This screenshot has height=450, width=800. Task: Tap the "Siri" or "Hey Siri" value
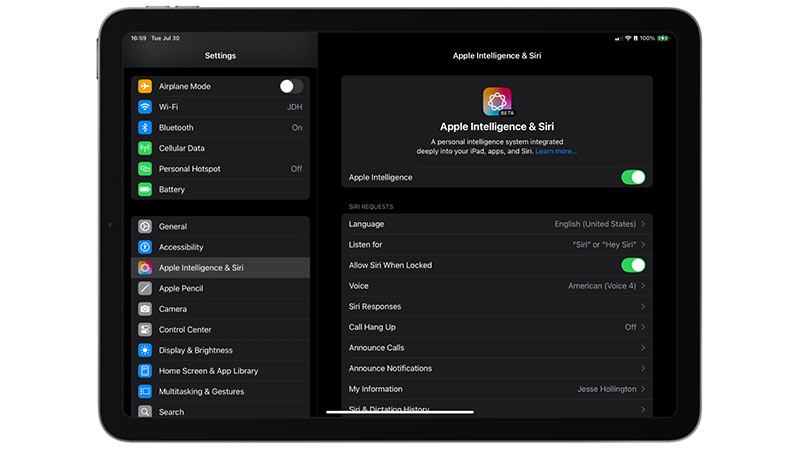point(604,245)
